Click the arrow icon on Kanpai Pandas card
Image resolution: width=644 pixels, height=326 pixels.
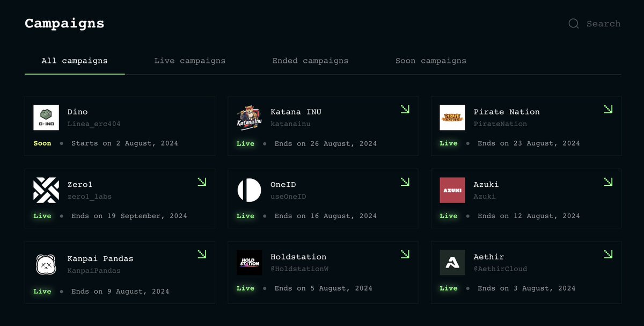coord(202,254)
